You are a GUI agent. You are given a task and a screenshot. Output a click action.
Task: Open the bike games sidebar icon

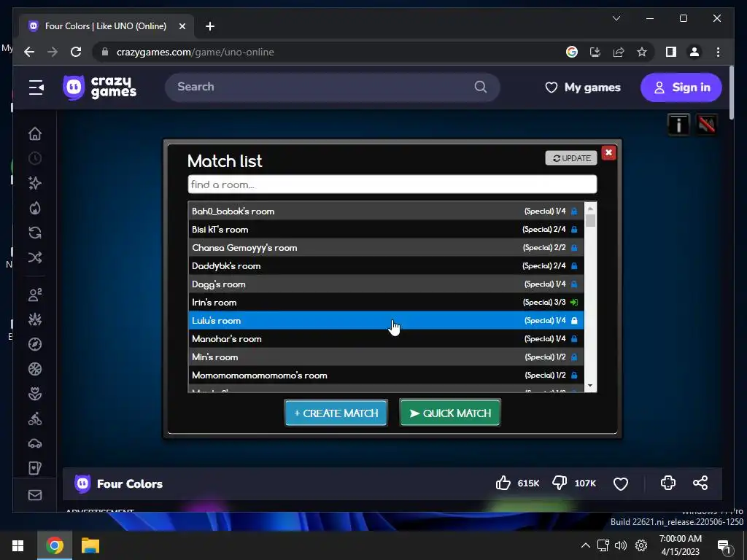tap(35, 419)
